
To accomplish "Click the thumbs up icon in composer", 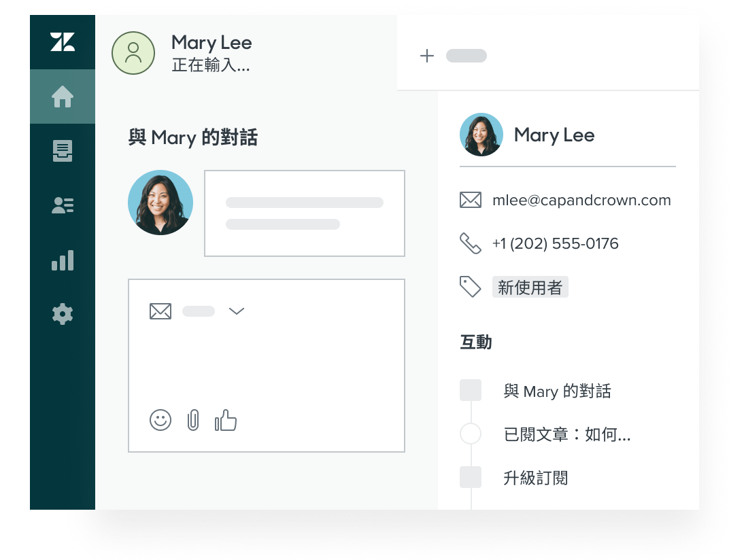I will pos(226,420).
